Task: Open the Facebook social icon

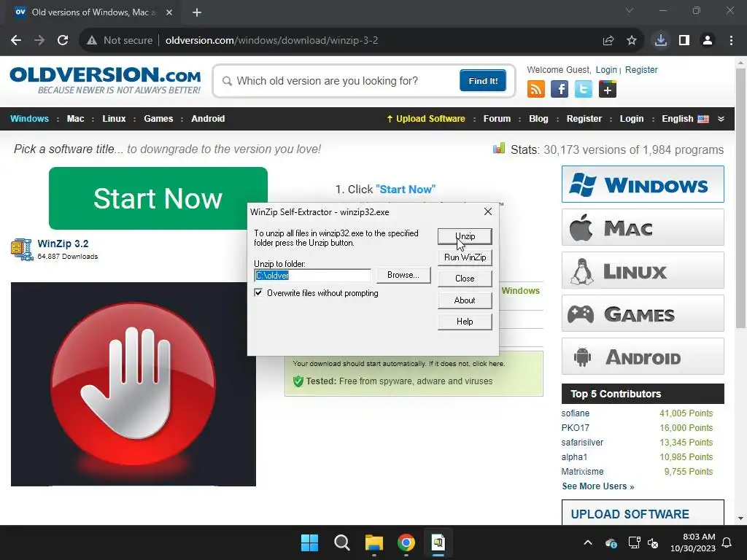Action: [x=560, y=89]
